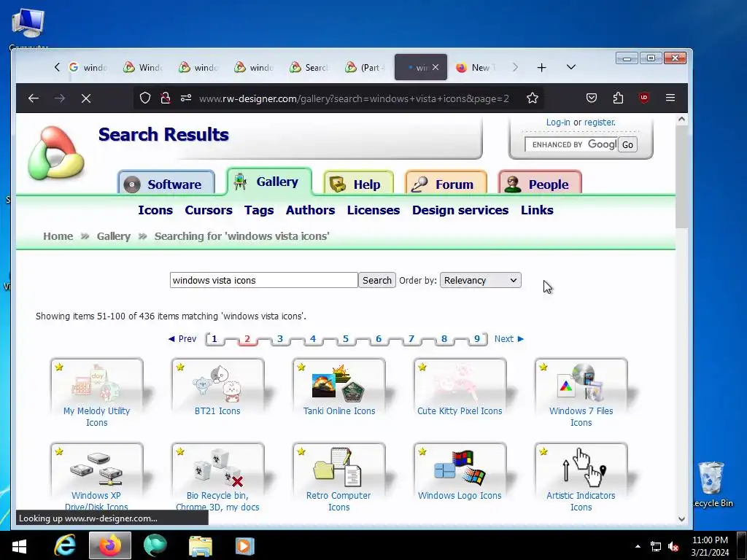Switch to the '(Part' tab
Image resolution: width=747 pixels, height=560 pixels.
[365, 68]
